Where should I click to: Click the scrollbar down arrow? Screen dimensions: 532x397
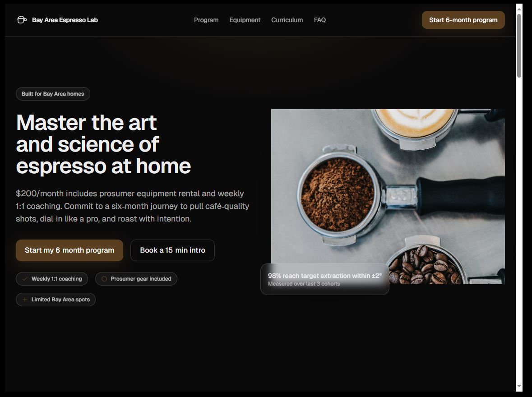pos(519,386)
